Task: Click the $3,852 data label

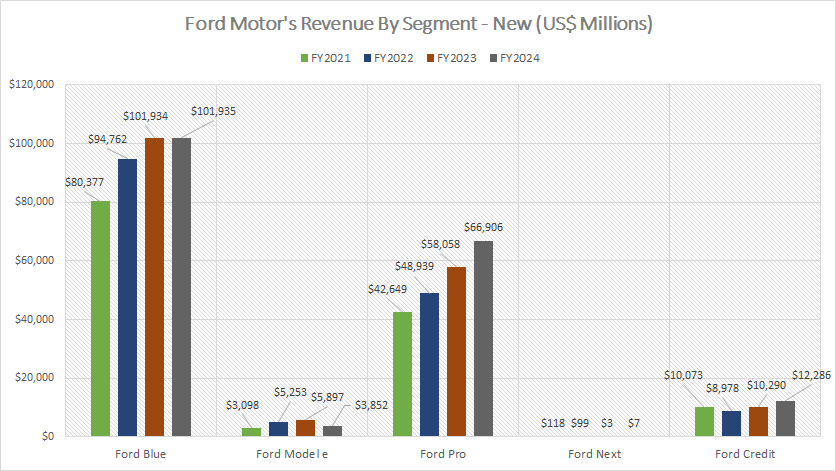Action: pyautogui.click(x=371, y=405)
